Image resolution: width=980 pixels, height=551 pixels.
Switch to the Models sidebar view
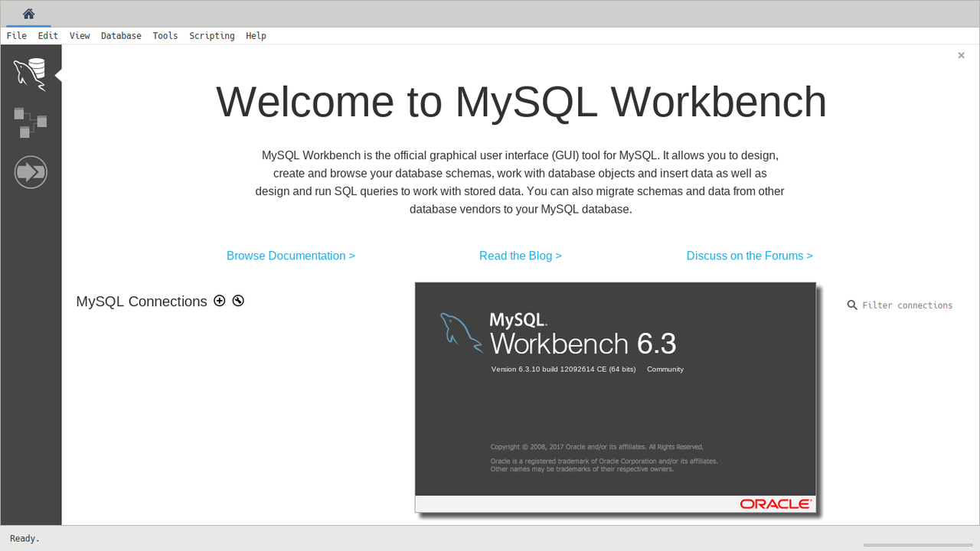[x=31, y=122]
